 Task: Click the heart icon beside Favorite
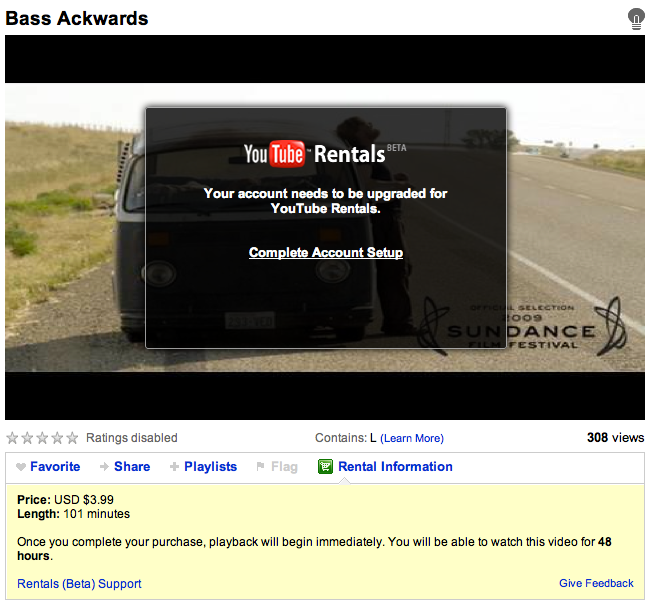pyautogui.click(x=21, y=467)
